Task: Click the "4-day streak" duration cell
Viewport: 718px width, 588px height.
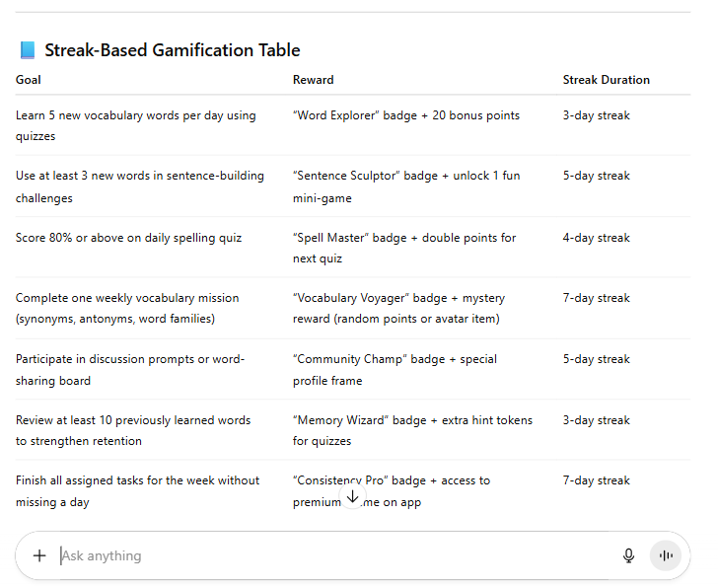Action: [596, 238]
